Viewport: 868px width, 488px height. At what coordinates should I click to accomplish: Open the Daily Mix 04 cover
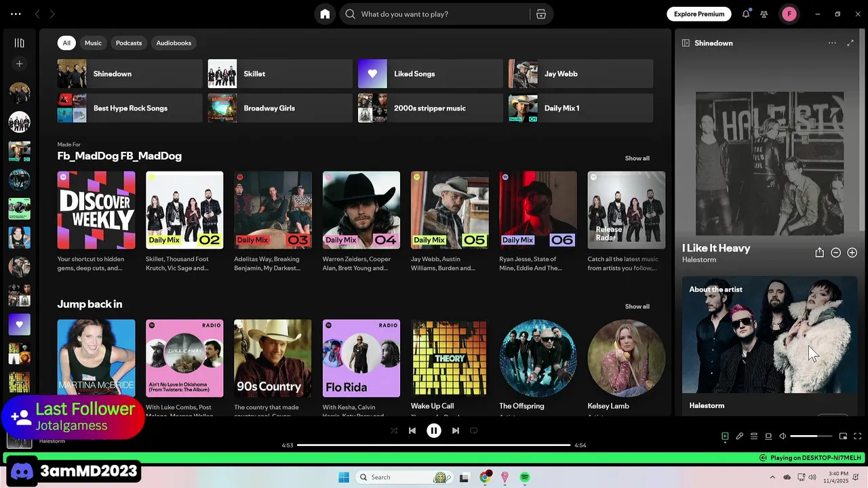click(361, 210)
